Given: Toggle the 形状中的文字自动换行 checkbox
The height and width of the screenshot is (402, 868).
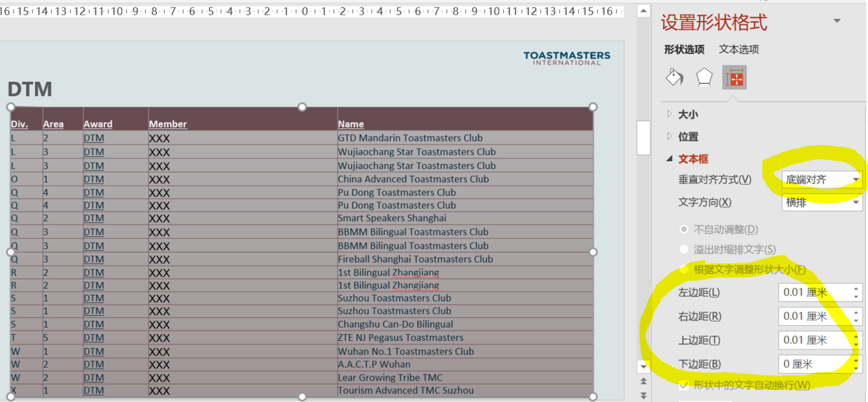Looking at the screenshot, I should (684, 384).
